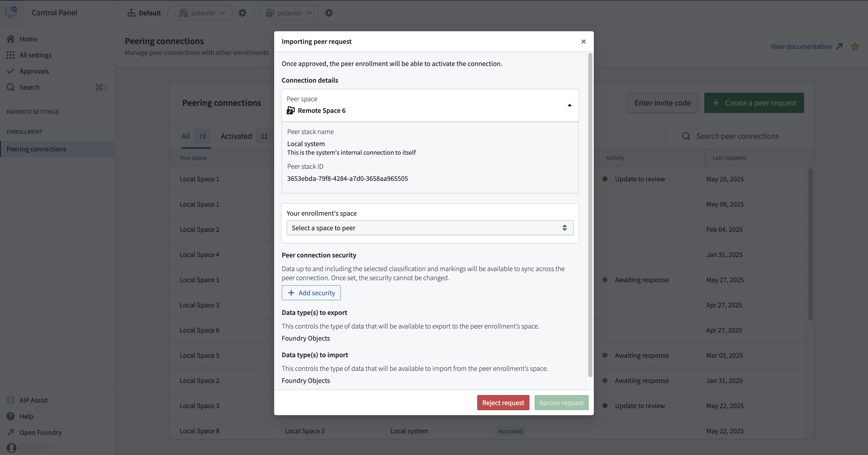Close the Importing peer request dialog
This screenshot has height=455, width=868.
tap(583, 42)
